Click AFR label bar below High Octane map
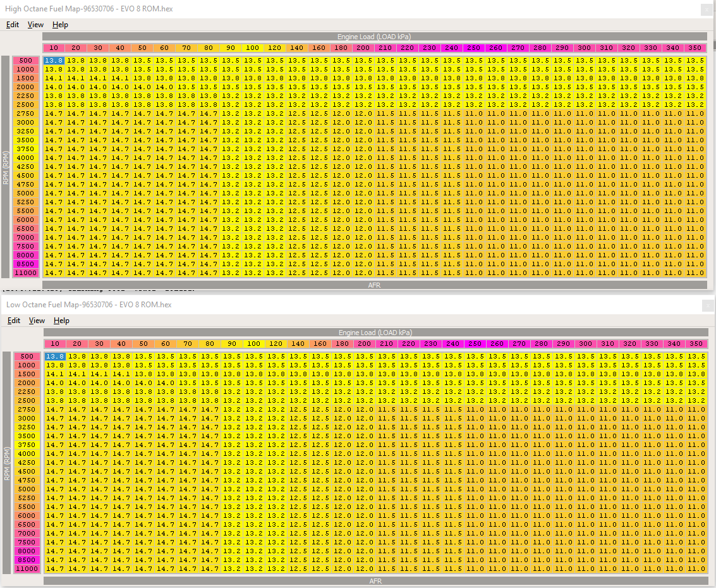The height and width of the screenshot is (588, 716). tap(374, 285)
